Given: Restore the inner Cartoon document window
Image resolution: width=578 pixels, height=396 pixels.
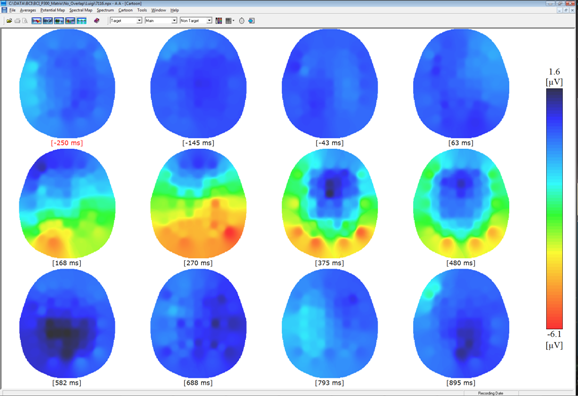Looking at the screenshot, I should pyautogui.click(x=566, y=10).
